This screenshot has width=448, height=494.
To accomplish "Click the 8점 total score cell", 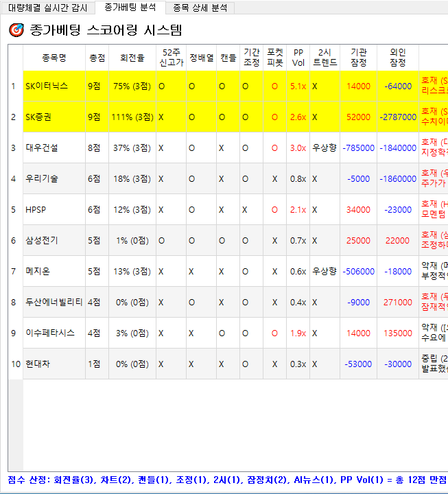I will 97,148.
